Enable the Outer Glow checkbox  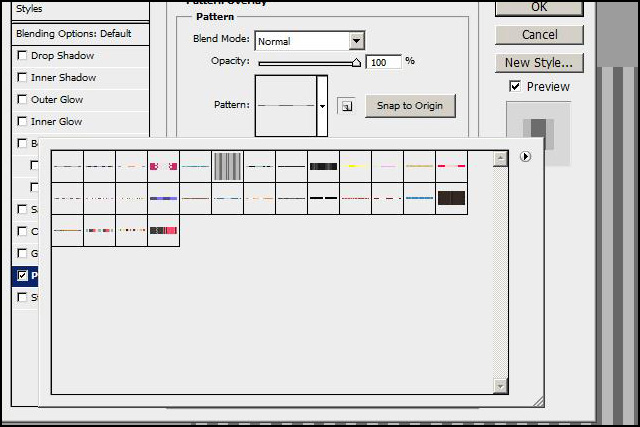coord(22,100)
